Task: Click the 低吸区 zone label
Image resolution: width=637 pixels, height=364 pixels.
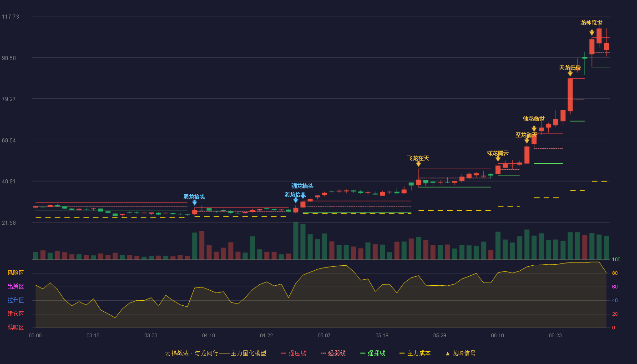Action: coord(16,327)
